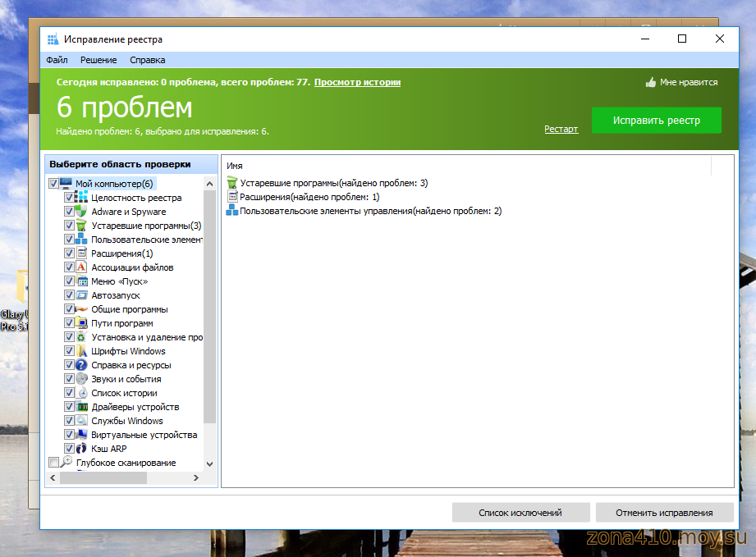Viewport: 756px width, 557px height.
Task: Open the Просмотр истории link
Action: [357, 82]
